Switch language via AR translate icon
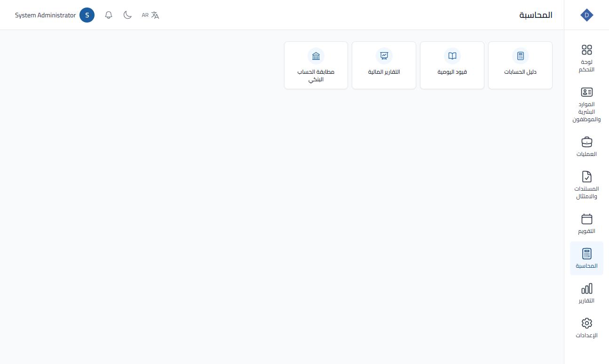Viewport: 609px width, 364px height. tap(150, 15)
